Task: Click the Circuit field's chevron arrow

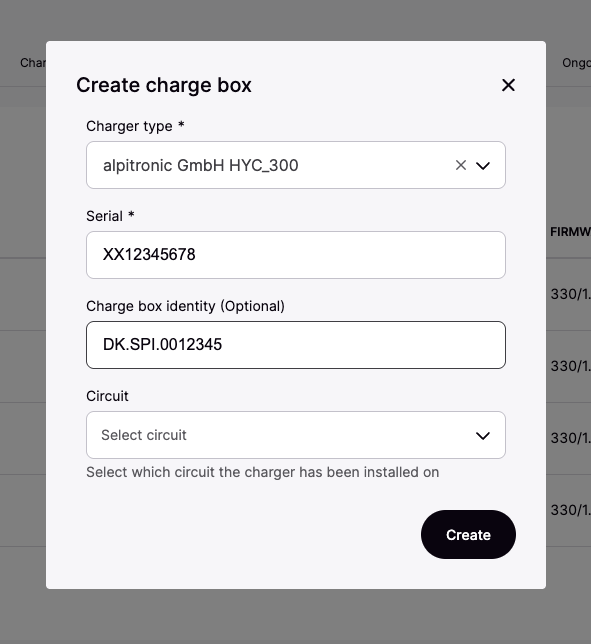Action: 483,435
